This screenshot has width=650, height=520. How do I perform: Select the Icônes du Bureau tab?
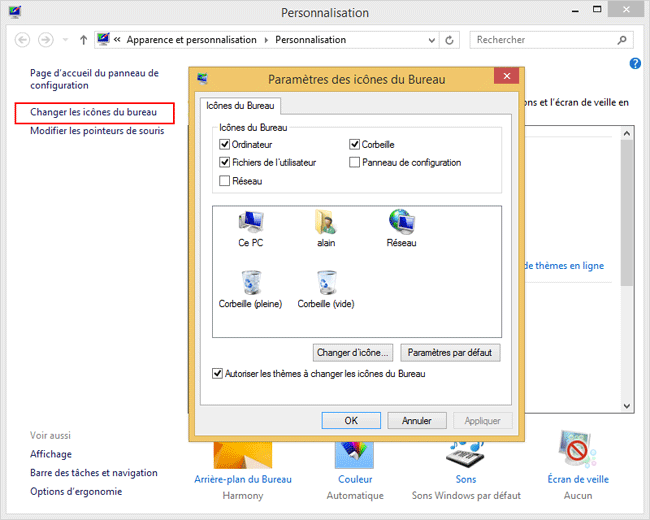point(240,106)
